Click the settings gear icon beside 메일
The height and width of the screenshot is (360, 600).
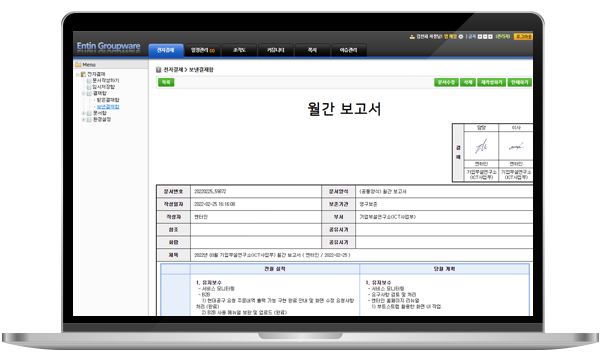(x=461, y=37)
